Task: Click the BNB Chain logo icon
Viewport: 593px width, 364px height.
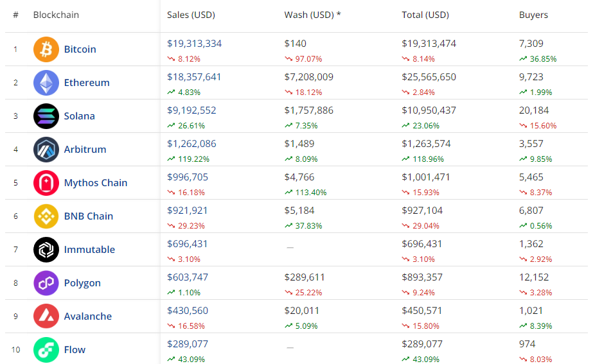Action: click(x=46, y=216)
